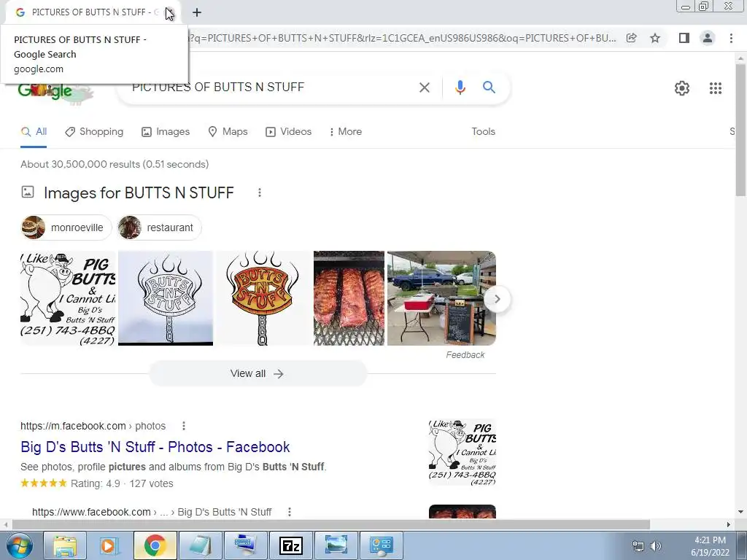The height and width of the screenshot is (560, 747).
Task: Close the PICTURES OF BUTTS N STUFF tab
Action: coord(170,12)
